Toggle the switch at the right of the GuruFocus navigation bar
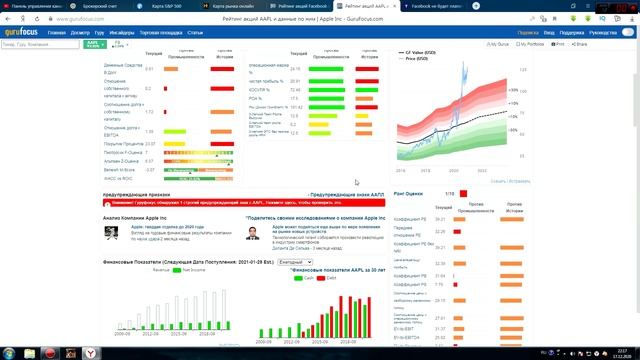This screenshot has height=360, width=640. [628, 32]
